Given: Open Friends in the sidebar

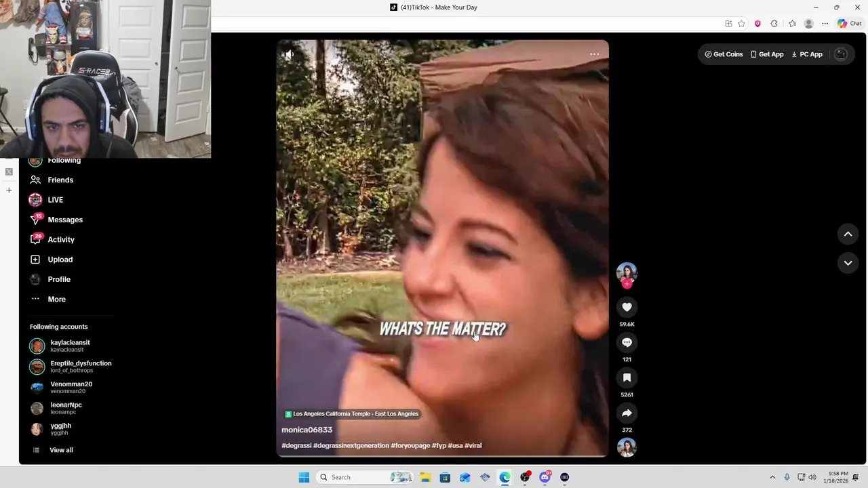Looking at the screenshot, I should pyautogui.click(x=52, y=180).
